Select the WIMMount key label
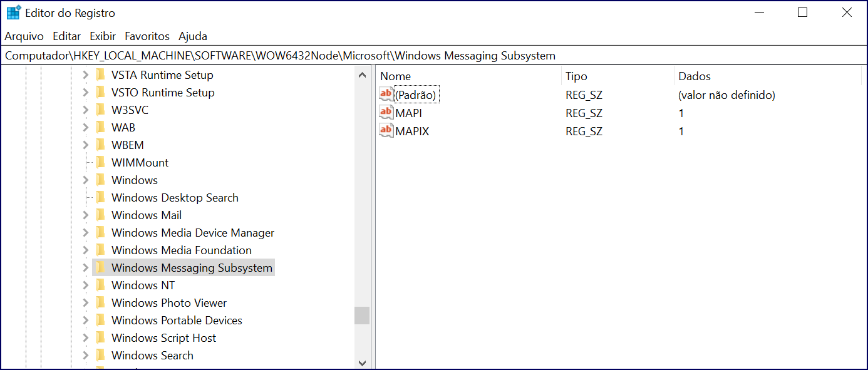The height and width of the screenshot is (370, 868). [x=140, y=162]
